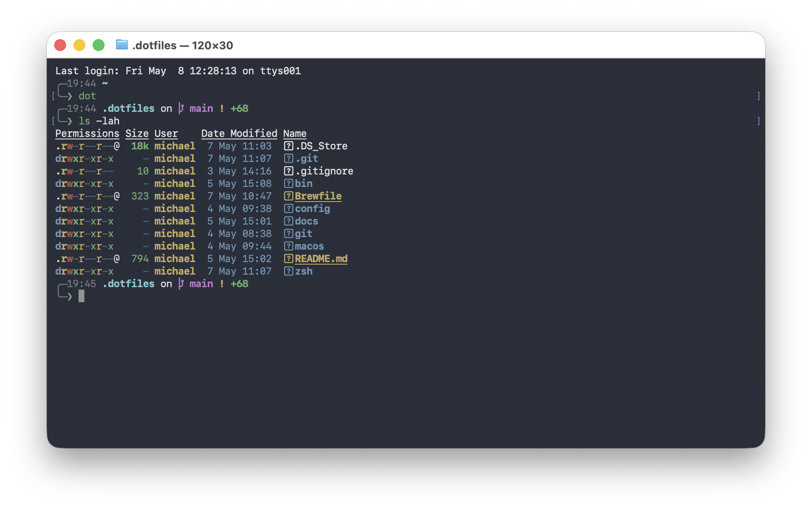Click the file icon beside .DS_Store
Screen dimensions: 812x510
pyautogui.click(x=288, y=146)
